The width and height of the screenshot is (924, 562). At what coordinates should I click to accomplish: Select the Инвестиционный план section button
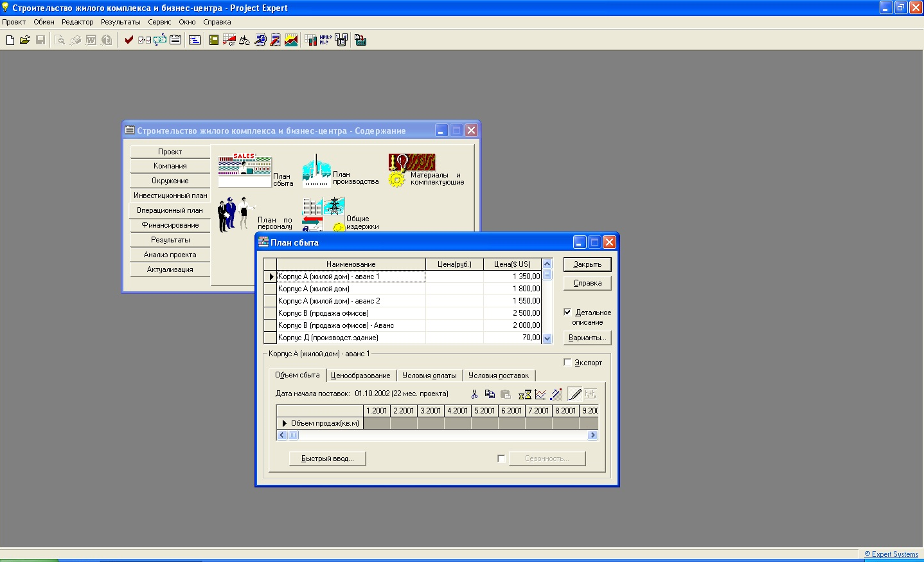pyautogui.click(x=170, y=195)
